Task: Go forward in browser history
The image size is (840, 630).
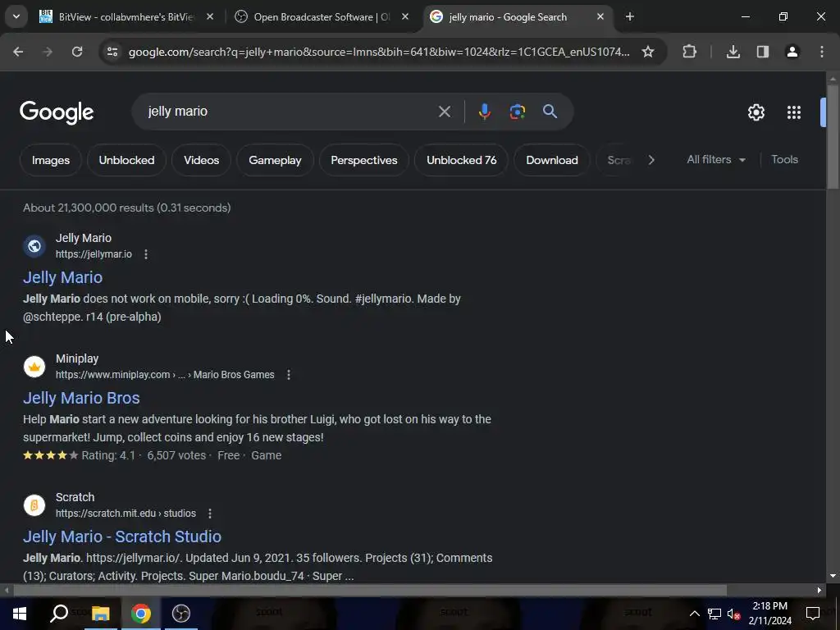Action: click(x=48, y=52)
